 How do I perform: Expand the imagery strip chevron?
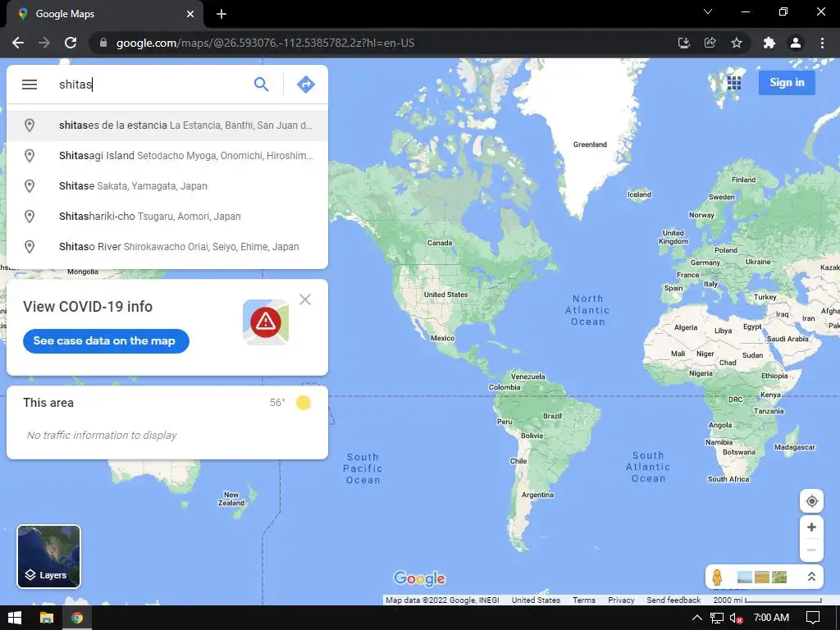point(811,577)
